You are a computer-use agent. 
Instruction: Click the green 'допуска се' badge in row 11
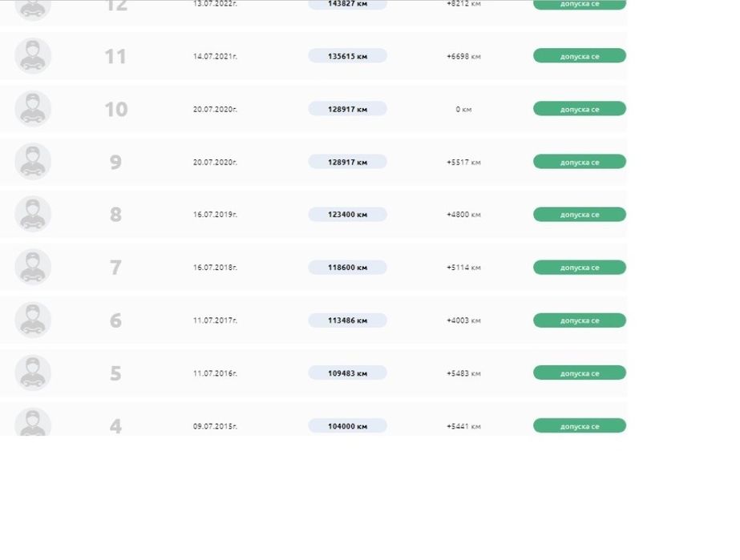coord(579,56)
